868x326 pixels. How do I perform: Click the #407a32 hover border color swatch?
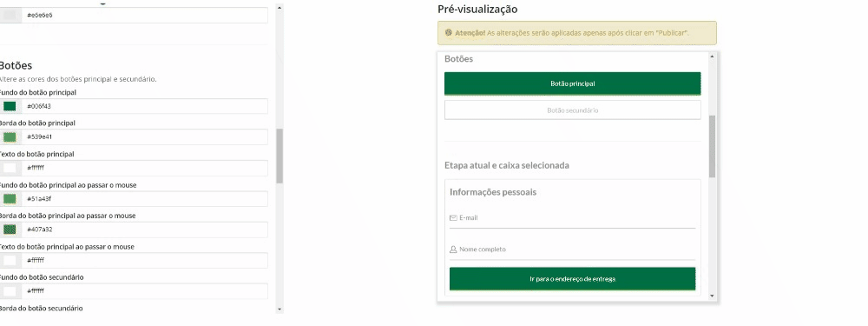click(10, 230)
